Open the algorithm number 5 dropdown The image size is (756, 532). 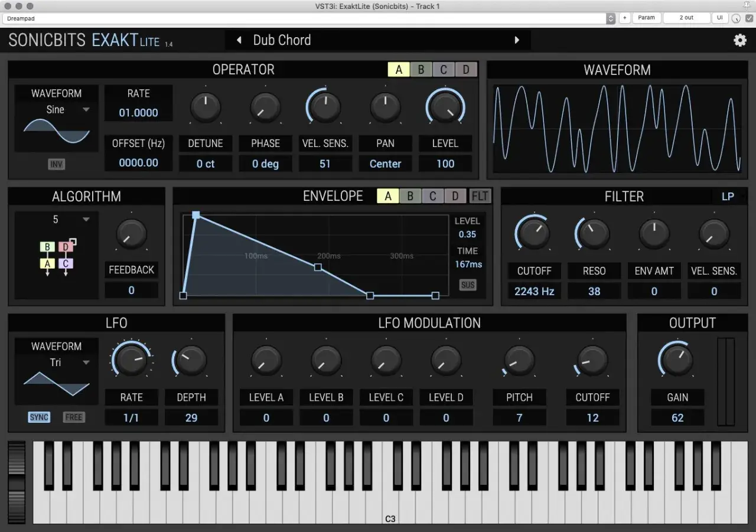click(57, 220)
